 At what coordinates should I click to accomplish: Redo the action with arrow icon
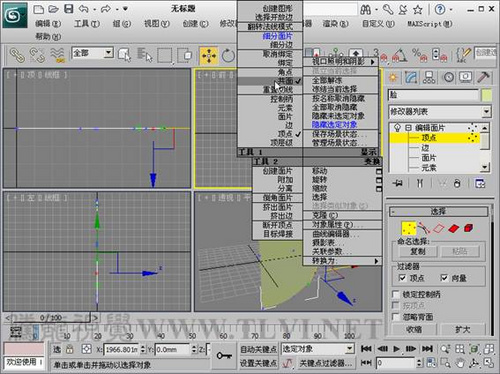pyautogui.click(x=106, y=9)
